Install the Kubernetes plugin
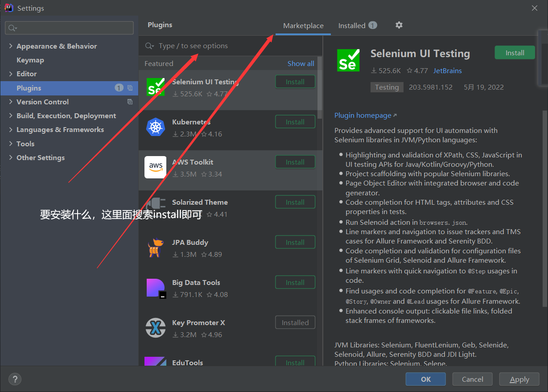Viewport: 548px width, 392px height. (295, 122)
